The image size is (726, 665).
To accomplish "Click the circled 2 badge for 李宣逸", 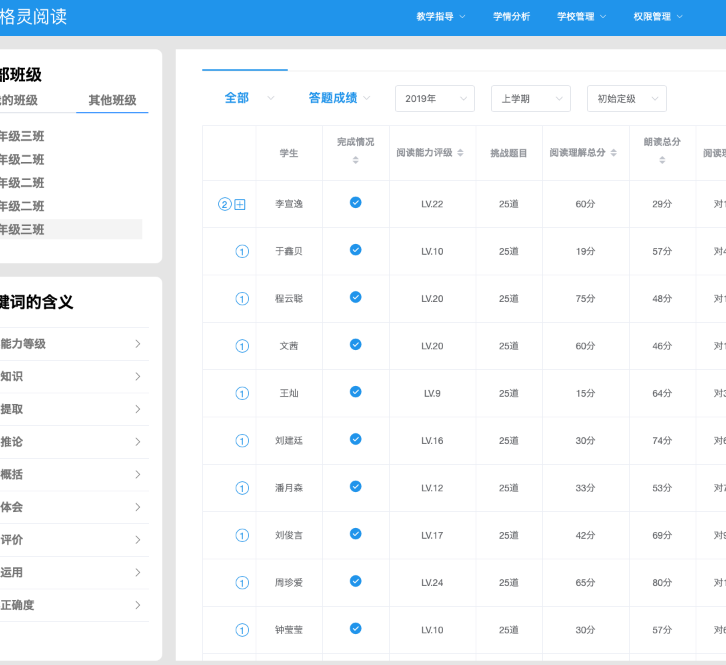I will [x=225, y=204].
